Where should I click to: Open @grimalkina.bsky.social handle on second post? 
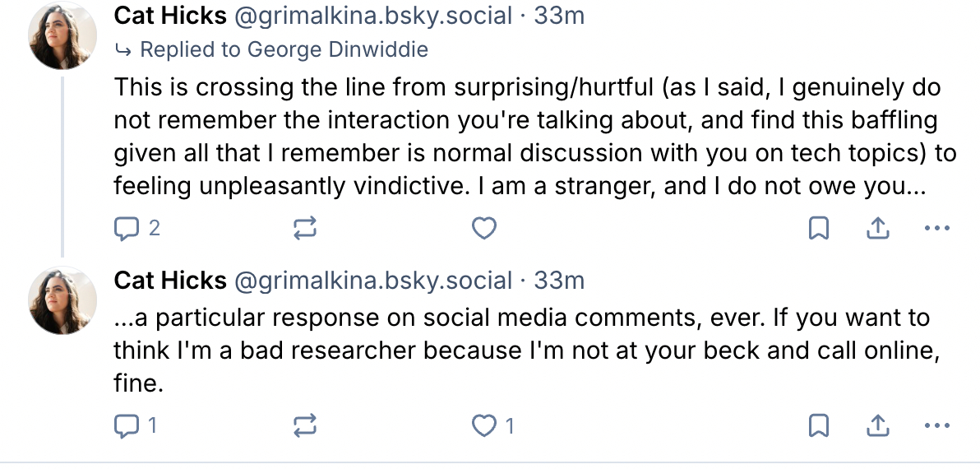[373, 281]
